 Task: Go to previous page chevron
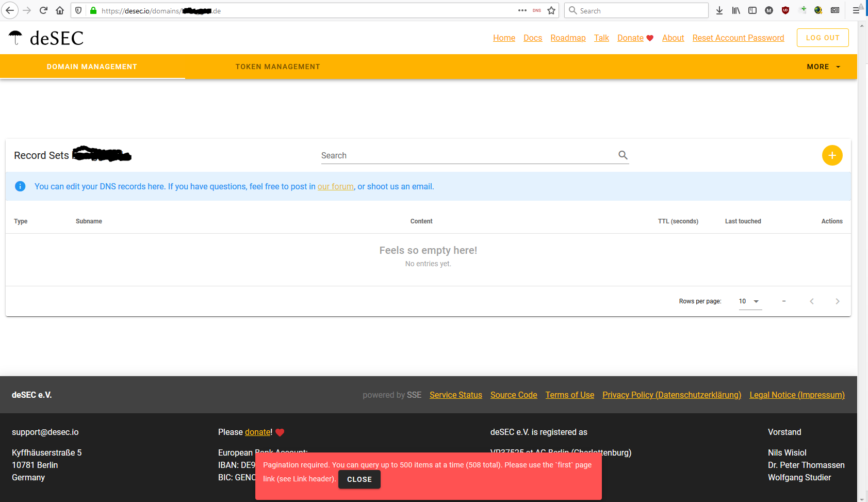(812, 301)
